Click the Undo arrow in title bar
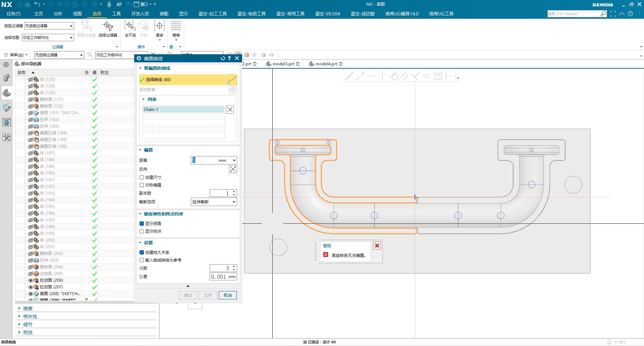This screenshot has width=644, height=346. tap(37, 4)
